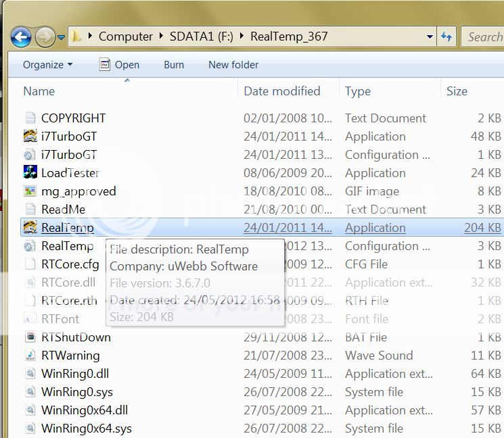Select the mg_approved GIF image icon
This screenshot has height=438, width=504.
pyautogui.click(x=30, y=191)
